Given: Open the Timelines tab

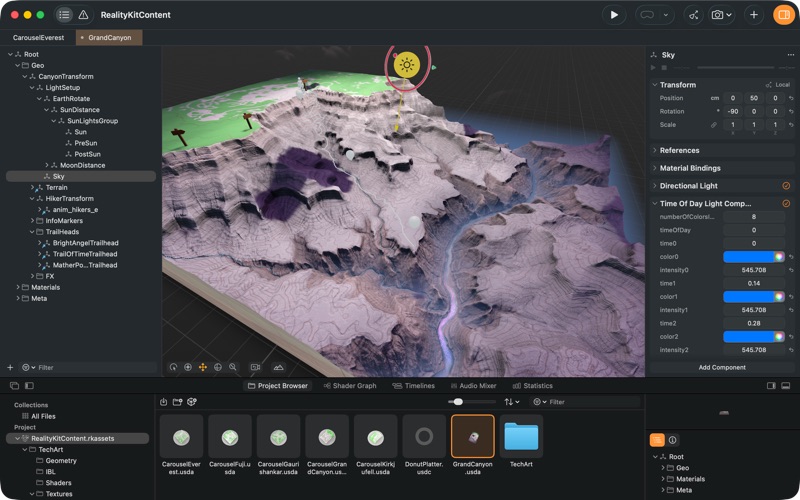Looking at the screenshot, I should (413, 386).
